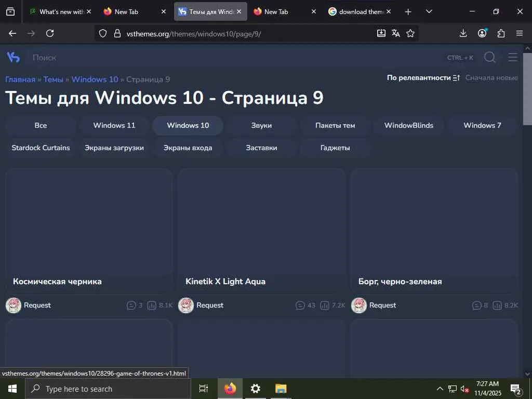This screenshot has width=532, height=399.
Task: Select the Windows 11 category
Action: [x=114, y=126]
